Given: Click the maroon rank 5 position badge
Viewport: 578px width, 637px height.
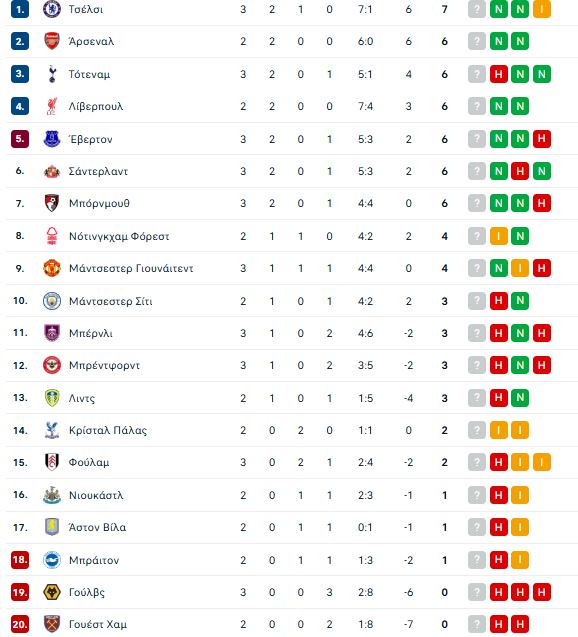Looking at the screenshot, I should click(x=20, y=139).
